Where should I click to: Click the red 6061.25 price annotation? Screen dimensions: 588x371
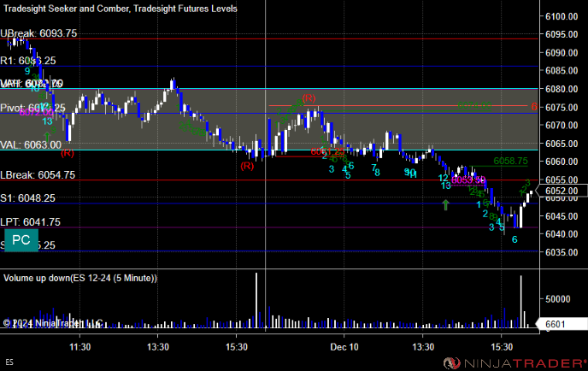[327, 152]
